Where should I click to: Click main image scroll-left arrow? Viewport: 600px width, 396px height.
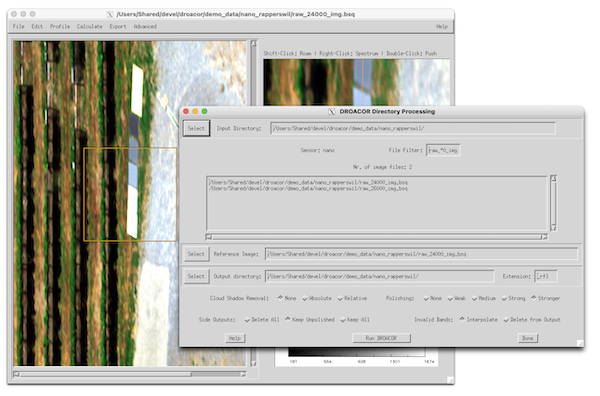click(x=16, y=375)
